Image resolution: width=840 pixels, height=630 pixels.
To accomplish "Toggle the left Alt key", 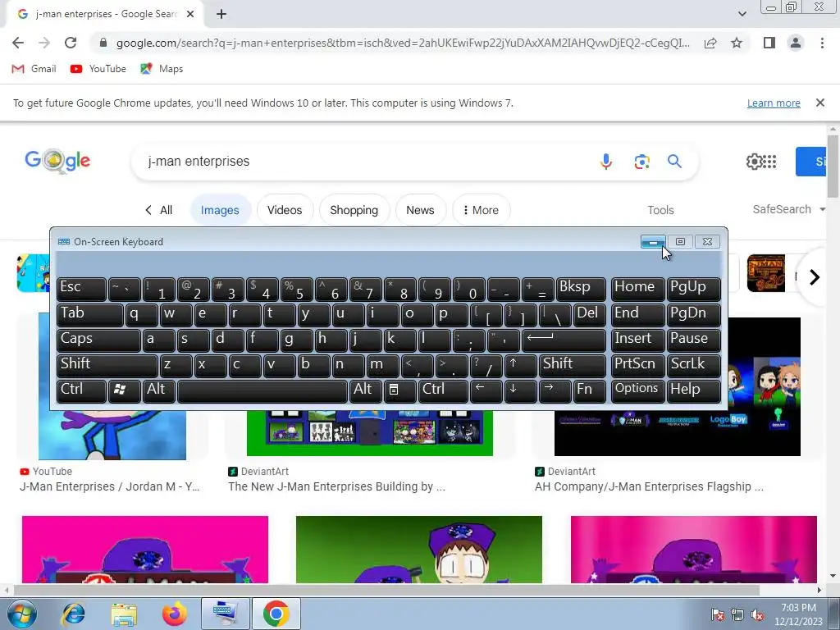I will click(x=158, y=390).
